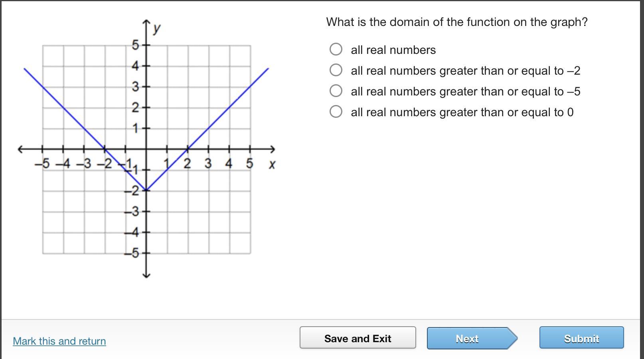
Task: Click the x-axis label on the graph
Action: tap(272, 164)
